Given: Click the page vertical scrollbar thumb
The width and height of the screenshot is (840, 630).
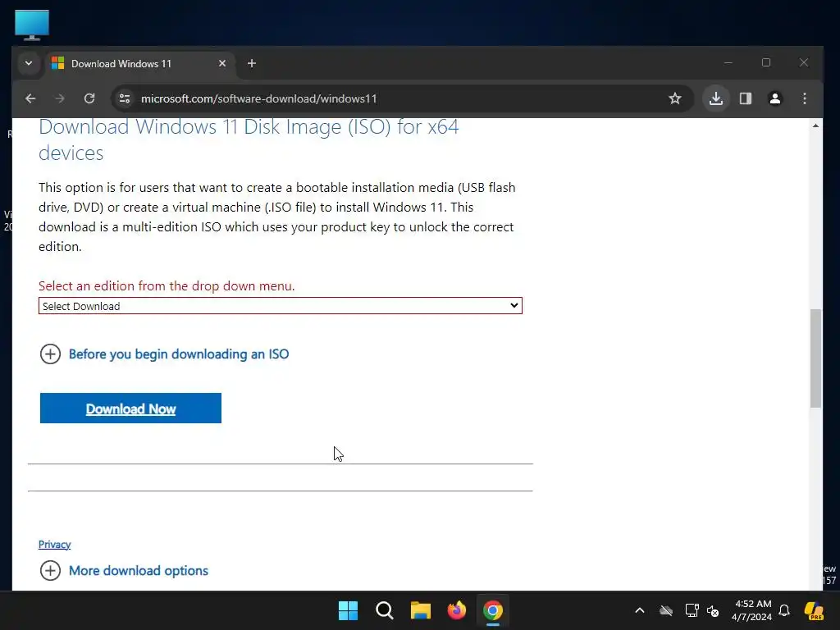Looking at the screenshot, I should coord(815,358).
